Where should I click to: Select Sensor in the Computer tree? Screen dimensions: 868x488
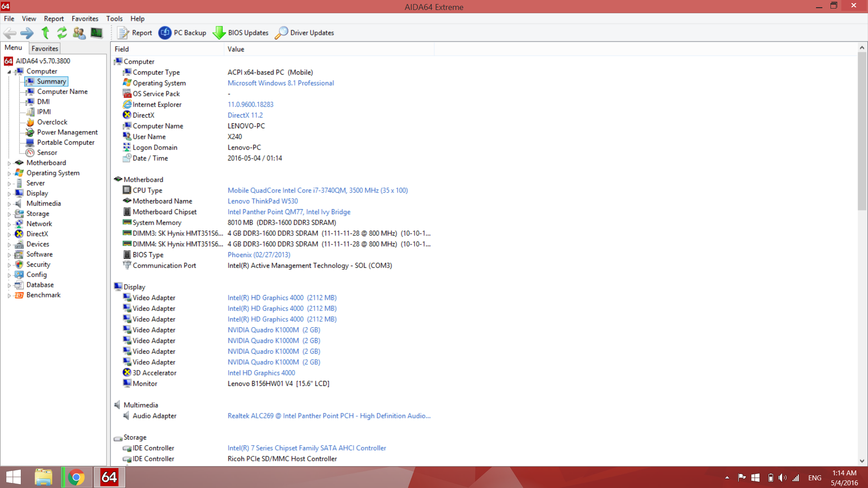47,153
